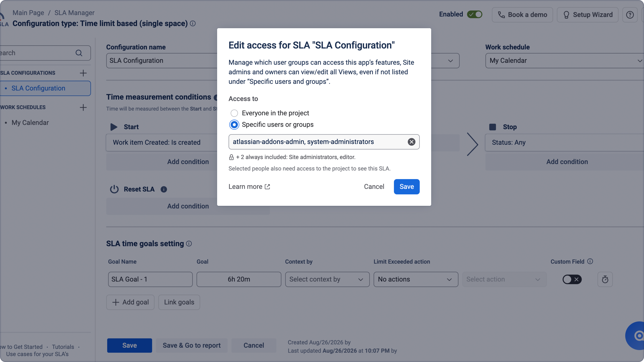The height and width of the screenshot is (362, 644).
Task: Add a new SLA configuration with plus icon
Action: click(x=83, y=73)
